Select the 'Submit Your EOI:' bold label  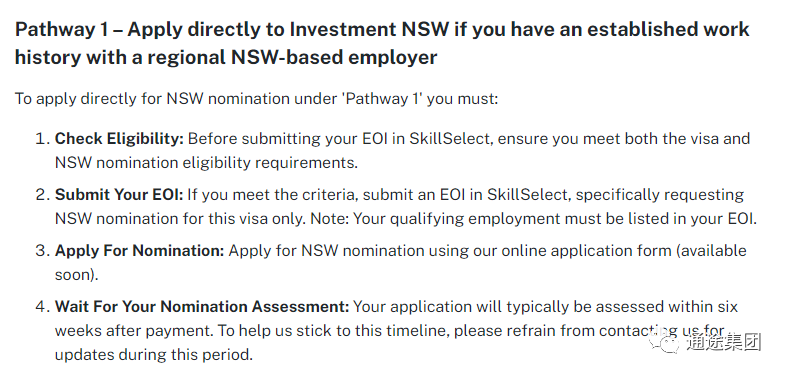(x=119, y=195)
